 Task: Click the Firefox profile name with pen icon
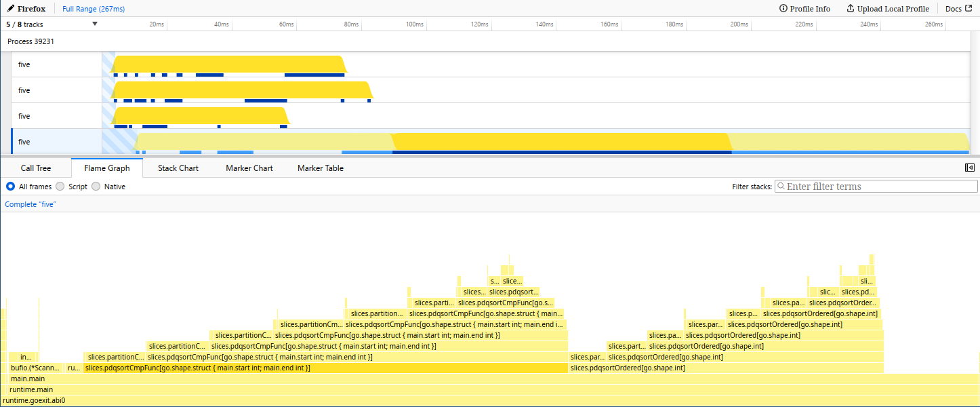pyautogui.click(x=26, y=9)
